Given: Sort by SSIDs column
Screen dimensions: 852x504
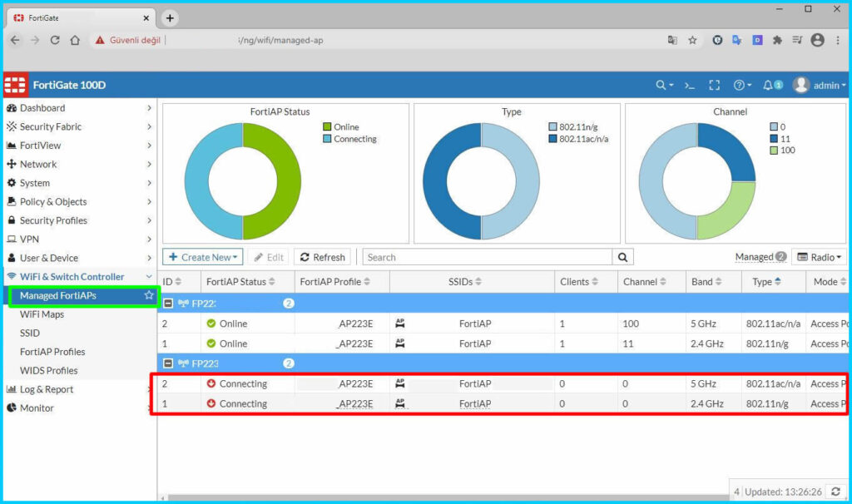Looking at the screenshot, I should (x=464, y=282).
